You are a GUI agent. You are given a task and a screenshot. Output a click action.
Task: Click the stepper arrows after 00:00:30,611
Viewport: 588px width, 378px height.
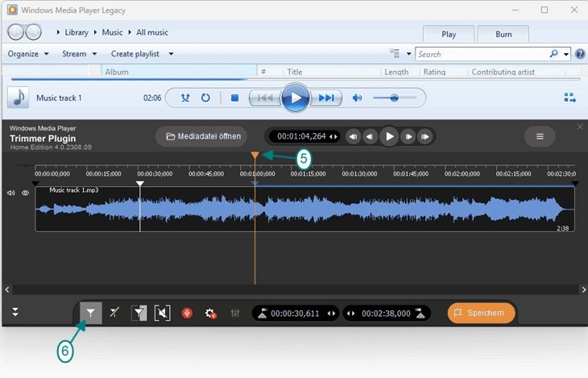tap(331, 314)
